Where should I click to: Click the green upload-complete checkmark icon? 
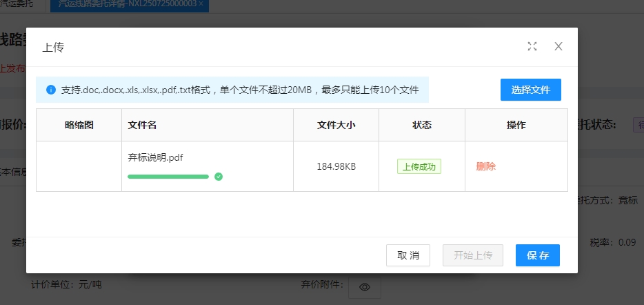point(219,177)
